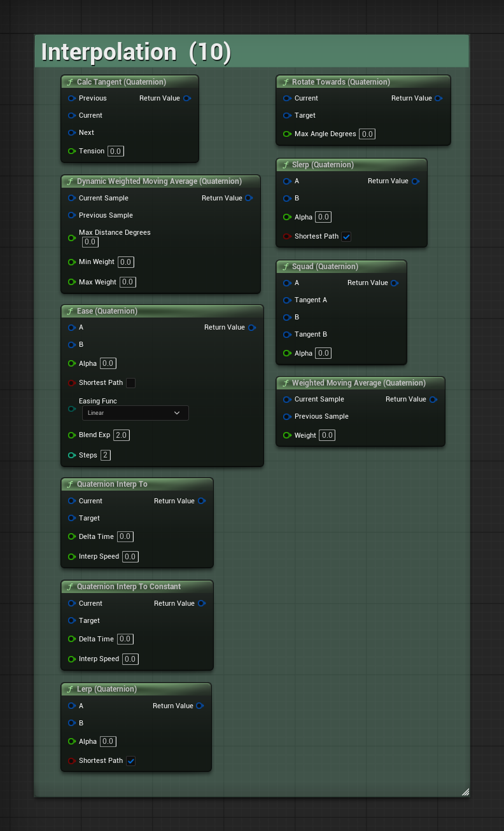Screen dimensions: 504x831
Task: Click Weight pin on Weighted Moving Average node
Action: point(288,435)
